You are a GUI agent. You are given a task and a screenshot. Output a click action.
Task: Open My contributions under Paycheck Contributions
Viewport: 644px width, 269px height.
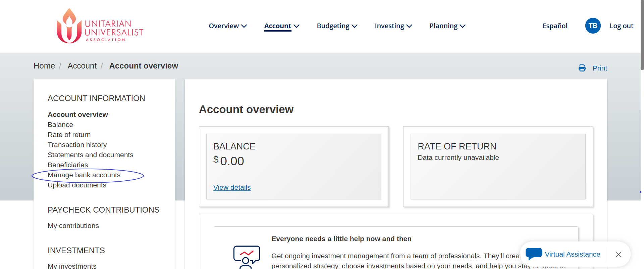point(73,226)
